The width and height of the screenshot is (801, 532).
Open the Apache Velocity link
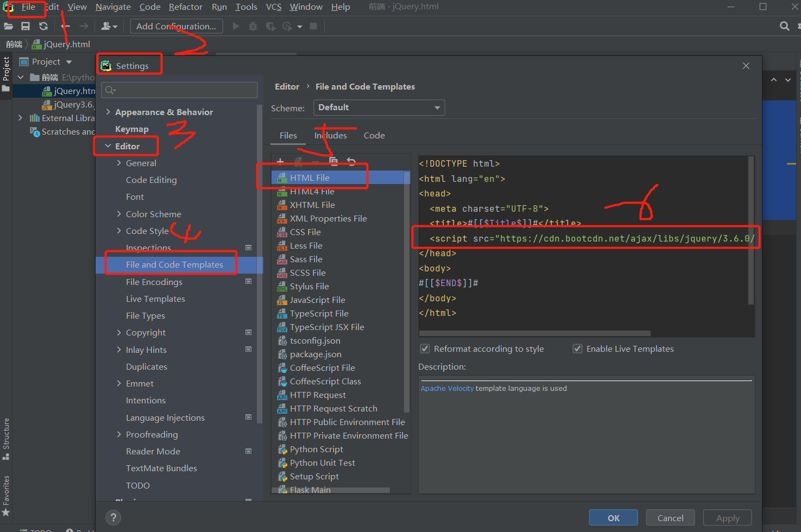(x=447, y=389)
